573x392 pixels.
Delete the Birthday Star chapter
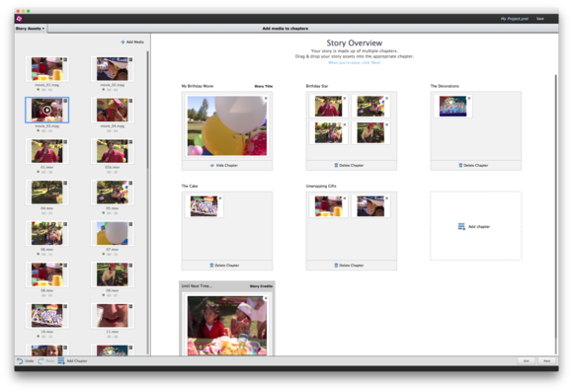click(349, 166)
